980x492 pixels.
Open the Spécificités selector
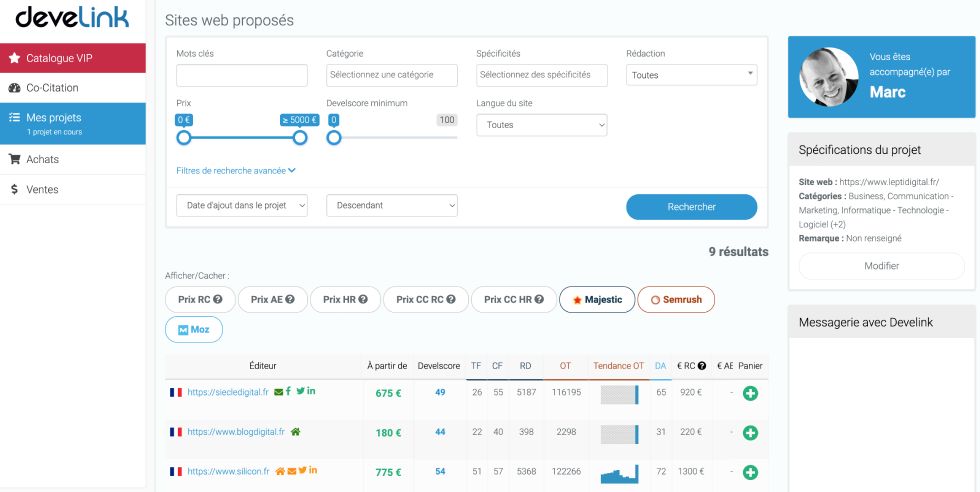(x=542, y=75)
